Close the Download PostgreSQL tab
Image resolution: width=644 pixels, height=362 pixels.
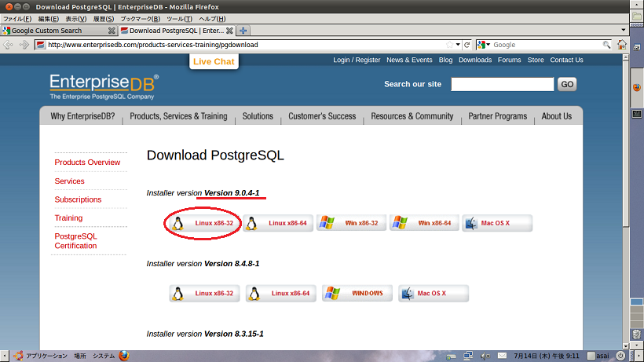coord(229,31)
